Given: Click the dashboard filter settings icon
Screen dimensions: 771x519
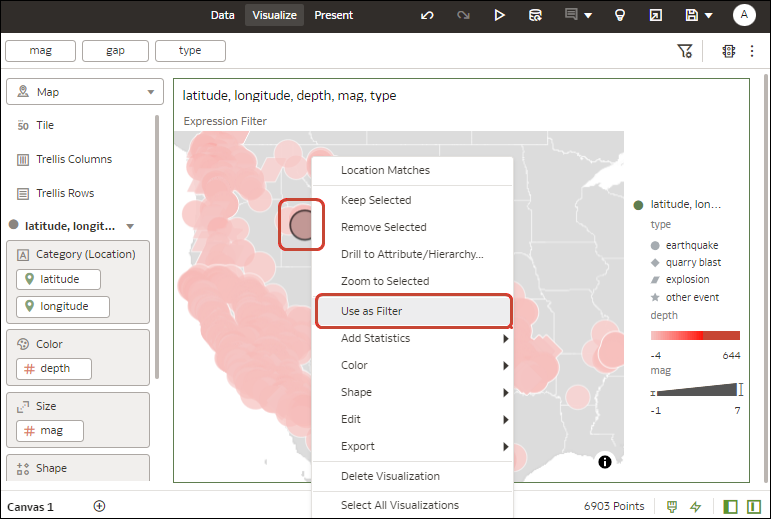Looking at the screenshot, I should pyautogui.click(x=729, y=51).
